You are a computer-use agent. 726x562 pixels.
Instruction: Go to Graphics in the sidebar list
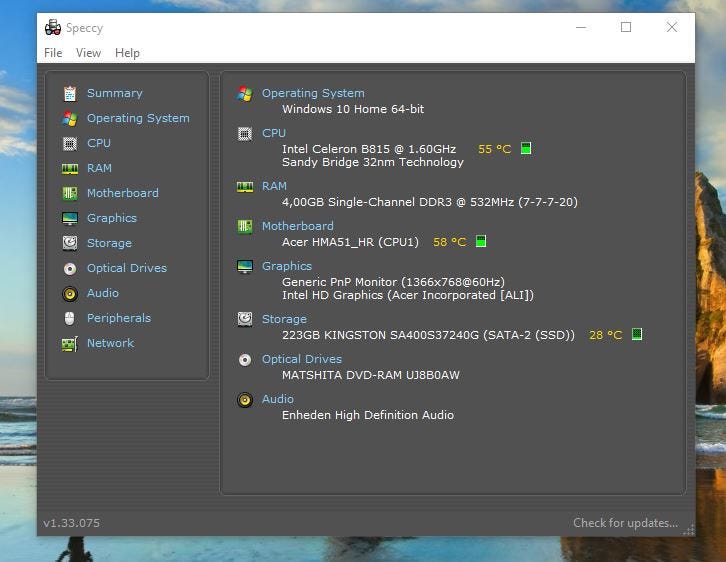click(x=111, y=218)
